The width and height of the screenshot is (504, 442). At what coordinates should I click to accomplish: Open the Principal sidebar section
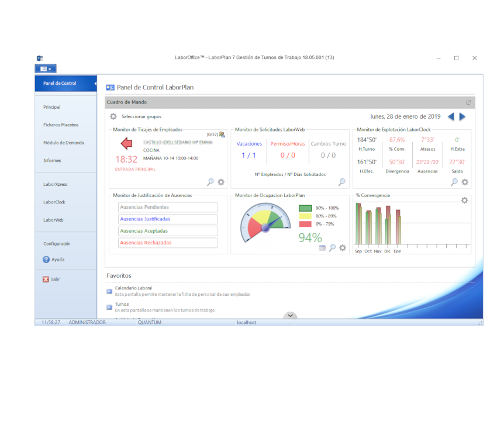point(52,107)
